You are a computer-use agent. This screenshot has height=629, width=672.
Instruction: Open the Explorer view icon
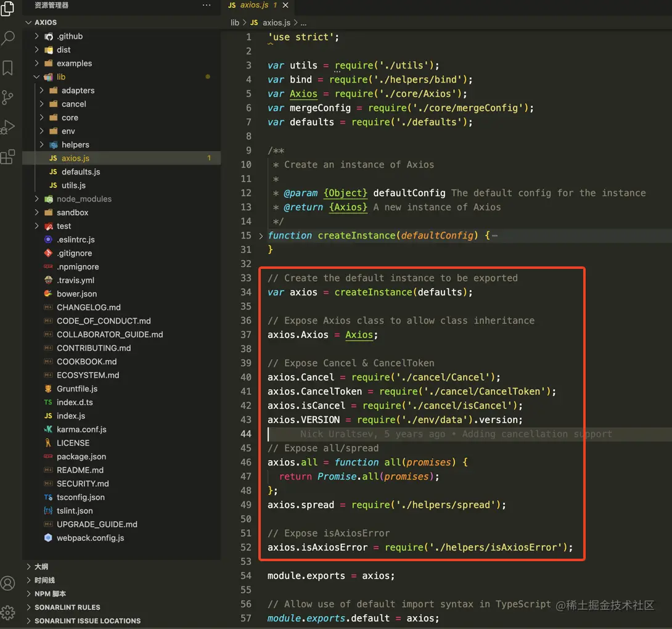(8, 9)
